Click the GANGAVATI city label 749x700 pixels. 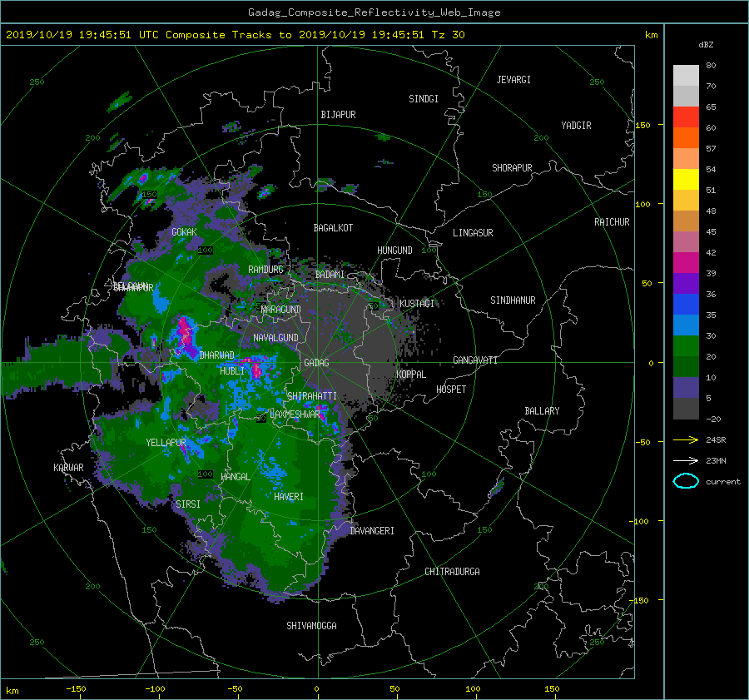click(x=475, y=360)
